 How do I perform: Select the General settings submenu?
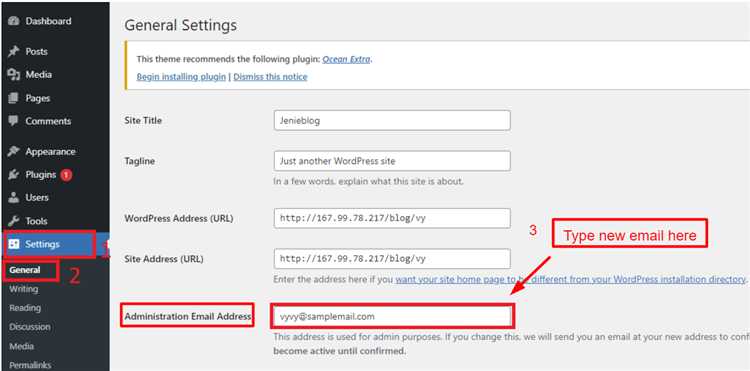[x=24, y=270]
